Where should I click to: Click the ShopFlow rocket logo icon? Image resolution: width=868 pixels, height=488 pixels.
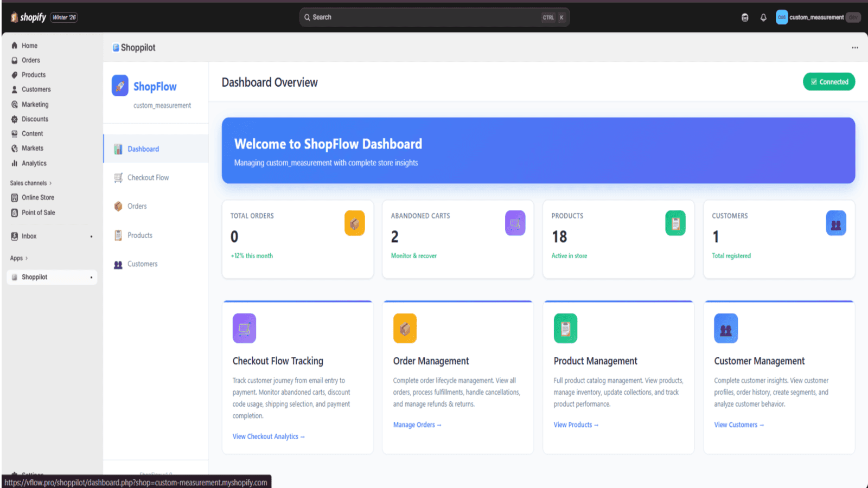tap(120, 86)
